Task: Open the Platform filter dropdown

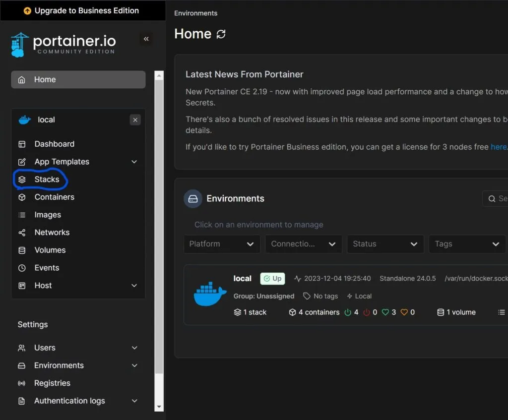Action: pos(222,243)
